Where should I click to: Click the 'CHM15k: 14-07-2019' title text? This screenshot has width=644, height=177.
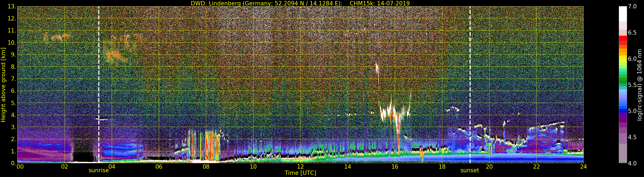[380, 3]
